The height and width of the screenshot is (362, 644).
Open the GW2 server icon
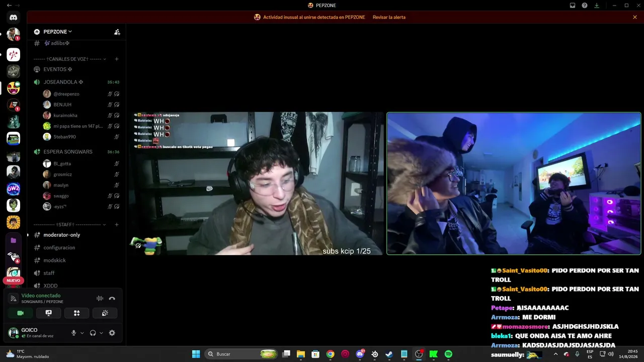[x=14, y=189]
